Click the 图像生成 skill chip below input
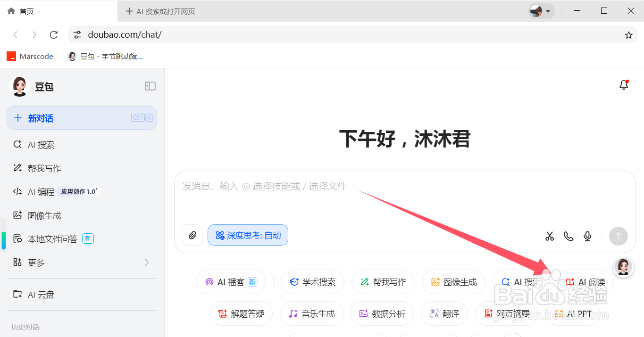644x337 pixels. [x=454, y=282]
